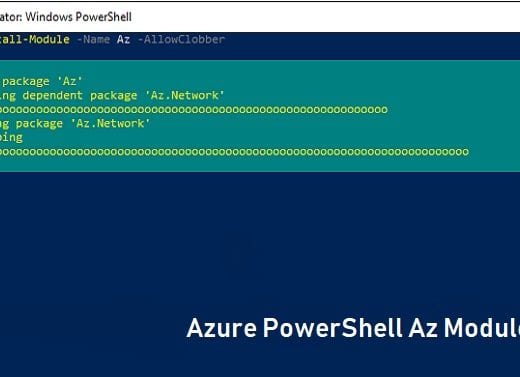Image resolution: width=520 pixels, height=377 pixels.
Task: Click the word Azure in the caption
Action: [x=222, y=328]
